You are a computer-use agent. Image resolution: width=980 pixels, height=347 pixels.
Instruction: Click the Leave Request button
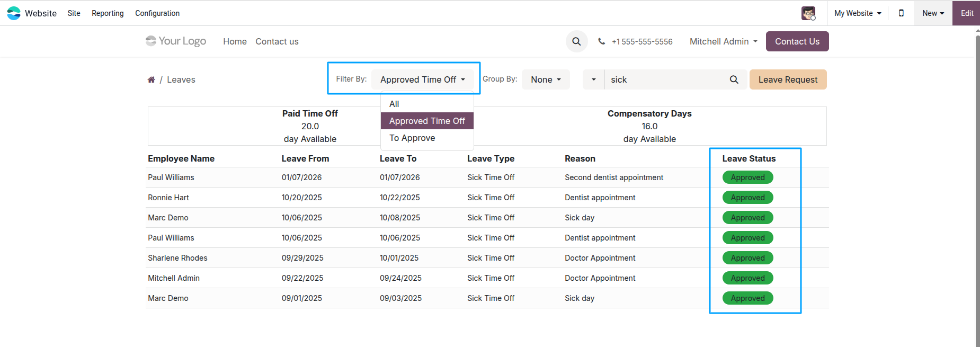[x=788, y=79]
